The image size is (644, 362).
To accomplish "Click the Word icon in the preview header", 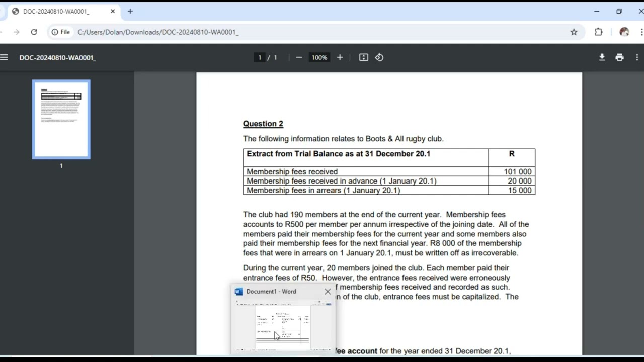I will (238, 291).
